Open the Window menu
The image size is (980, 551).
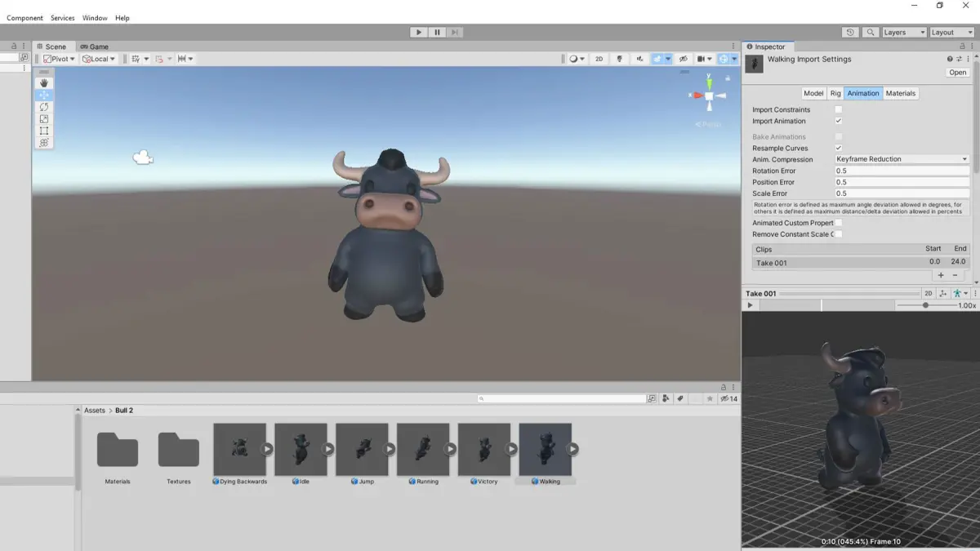(95, 18)
